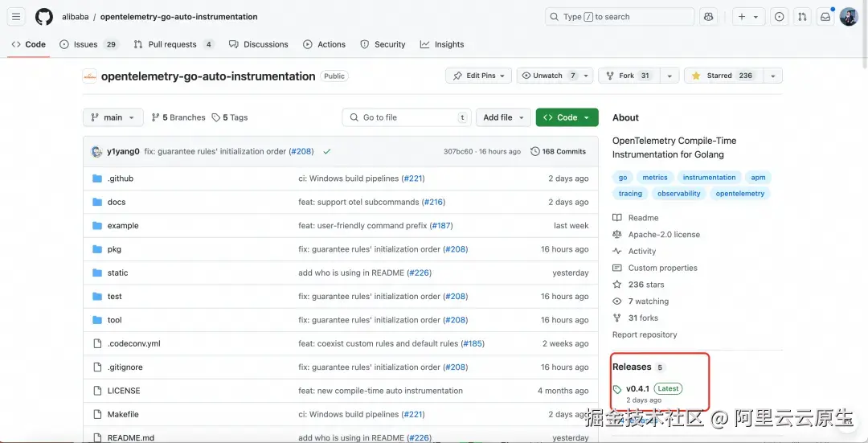View the 5 Branches link
Viewport: 868px width, 443px height.
[178, 117]
